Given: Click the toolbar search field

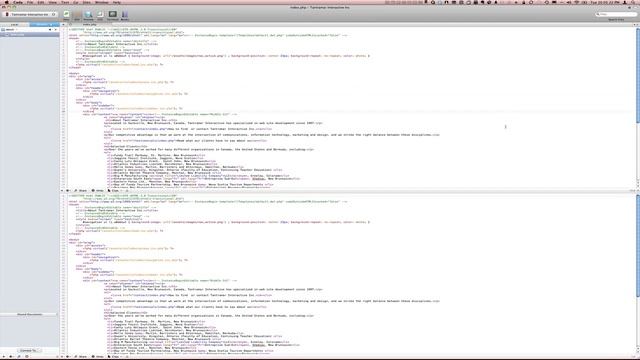Looking at the screenshot, I should pos(616,14).
